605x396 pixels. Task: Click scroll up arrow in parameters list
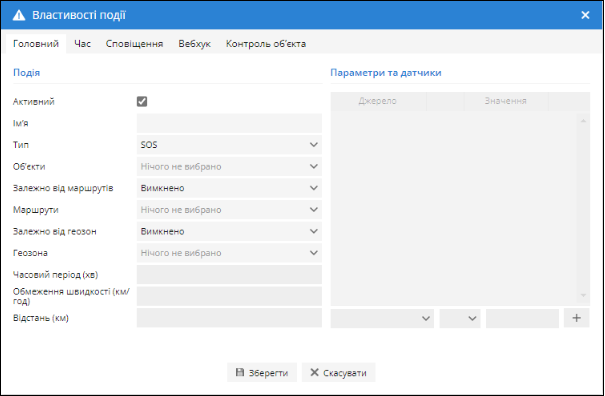click(x=583, y=121)
